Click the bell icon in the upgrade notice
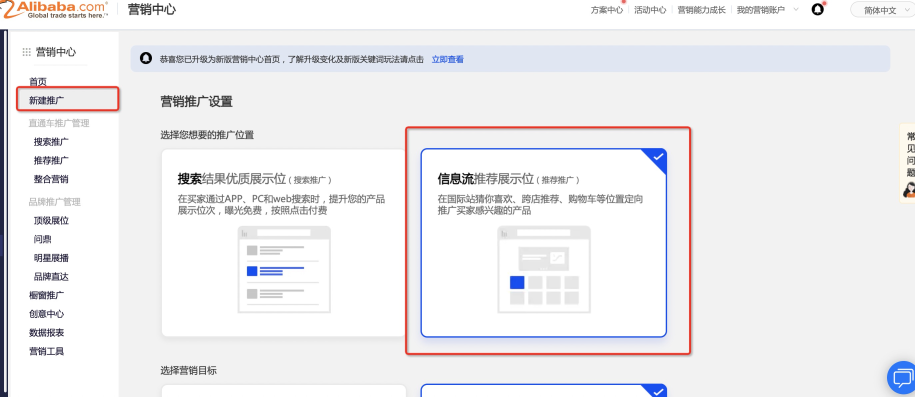 (x=146, y=58)
